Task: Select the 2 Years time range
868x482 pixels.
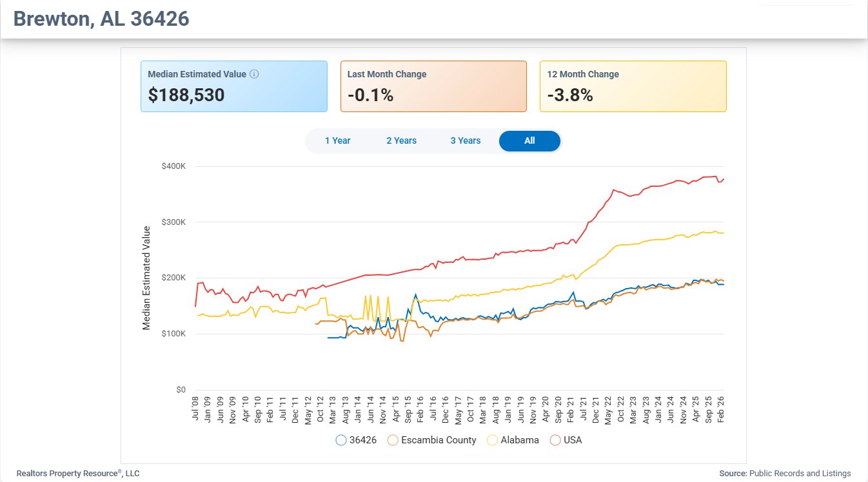Action: 401,140
